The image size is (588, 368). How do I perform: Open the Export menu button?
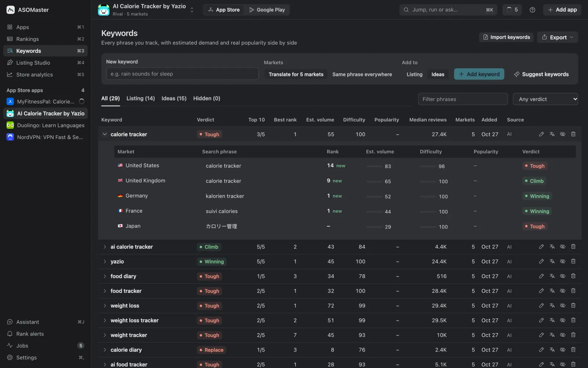pyautogui.click(x=557, y=37)
